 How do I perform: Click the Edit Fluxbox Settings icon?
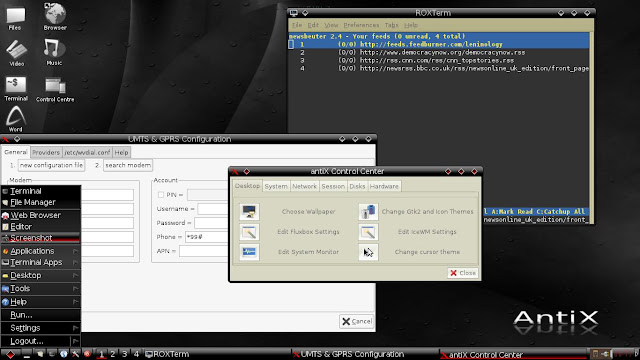click(x=249, y=232)
